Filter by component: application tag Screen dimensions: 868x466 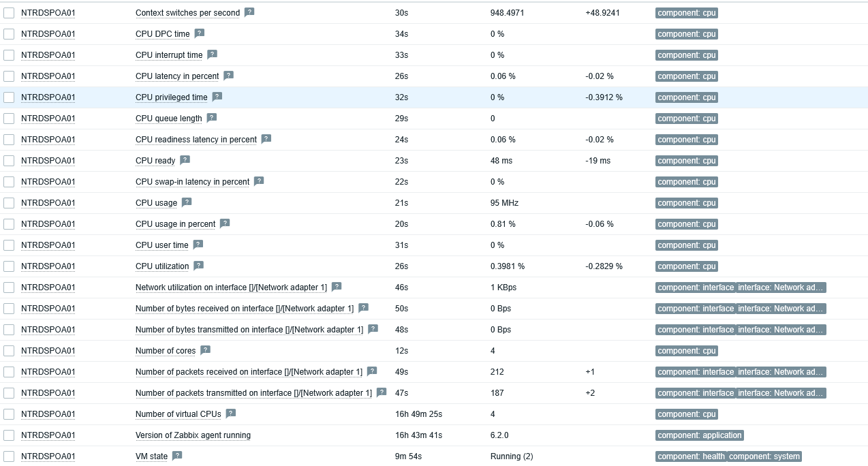click(700, 435)
